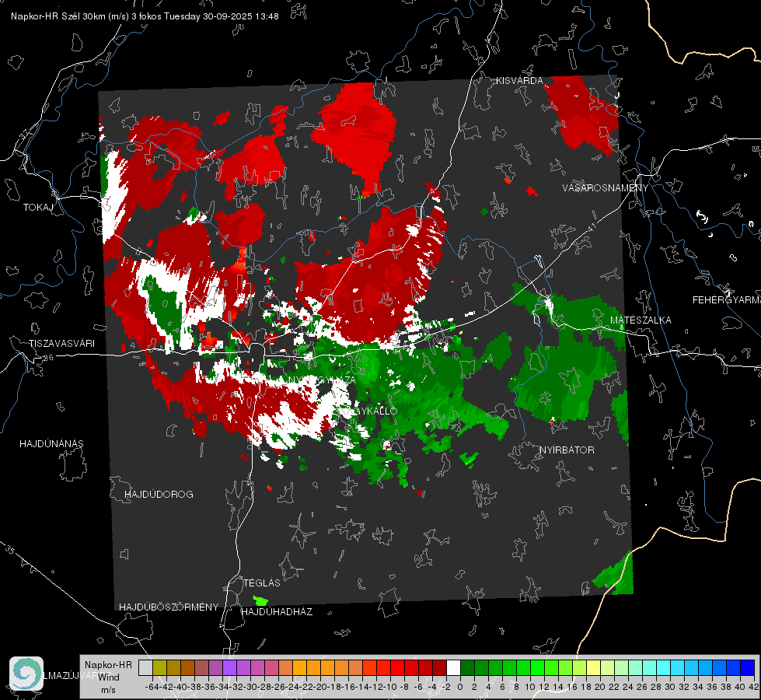Viewport: 761px width, 700px height.
Task: Click the TISZAVASVÁRI town label
Action: click(61, 344)
